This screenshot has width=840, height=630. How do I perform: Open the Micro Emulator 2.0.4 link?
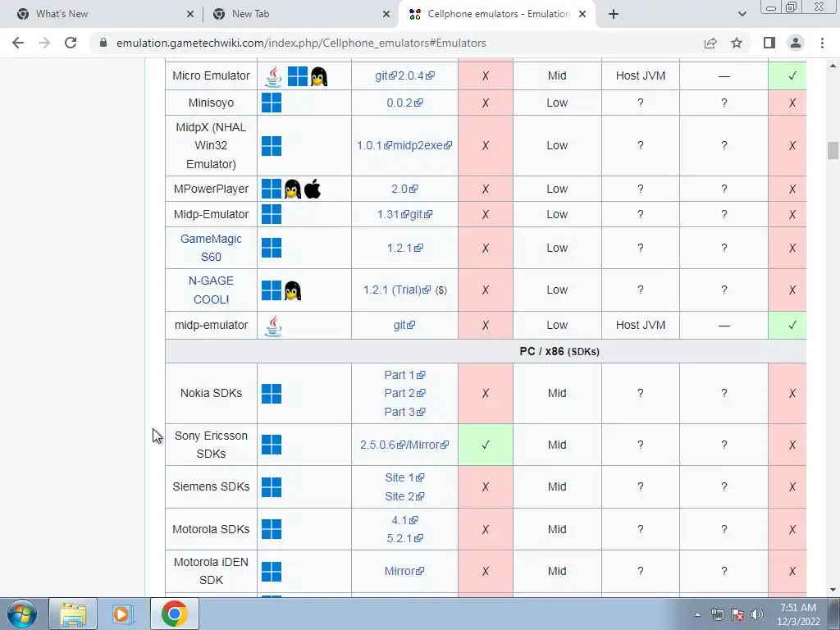416,76
